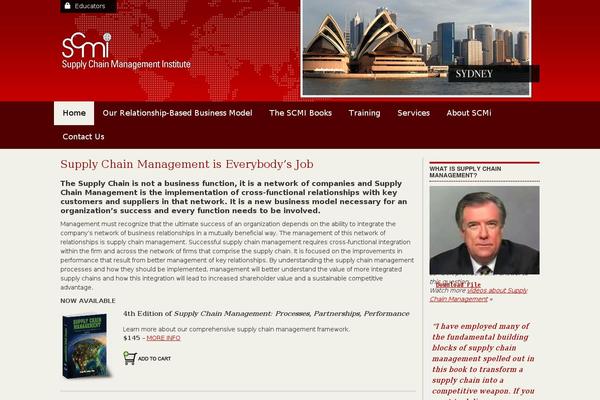Screen dimensions: 600x400
Task: Click the Supply Chain Management is Everybody's Job heading
Action: click(187, 164)
